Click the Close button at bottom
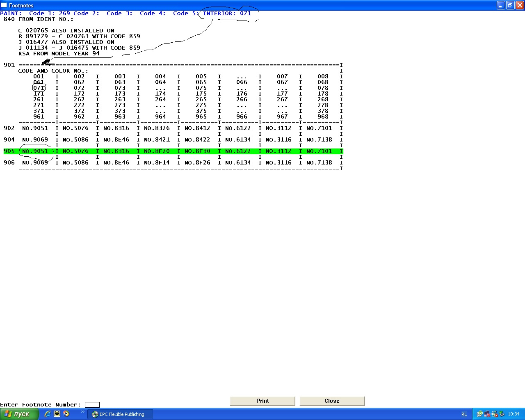Screen dimensions: 525x420 332,401
